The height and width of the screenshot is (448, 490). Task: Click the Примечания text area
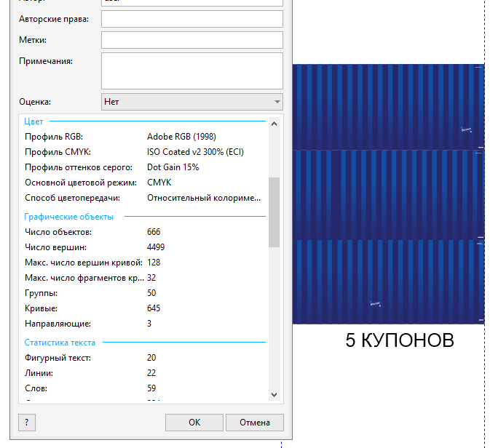[192, 71]
